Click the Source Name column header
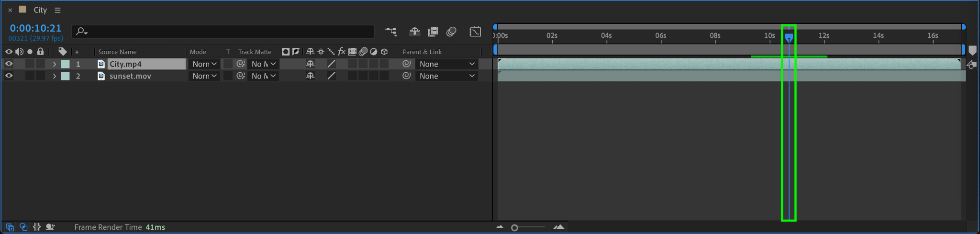Screen dimensions: 980x234 tap(117, 52)
